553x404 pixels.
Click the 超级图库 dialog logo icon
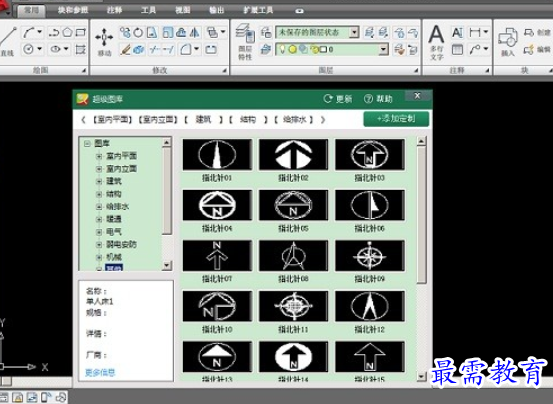coord(82,99)
